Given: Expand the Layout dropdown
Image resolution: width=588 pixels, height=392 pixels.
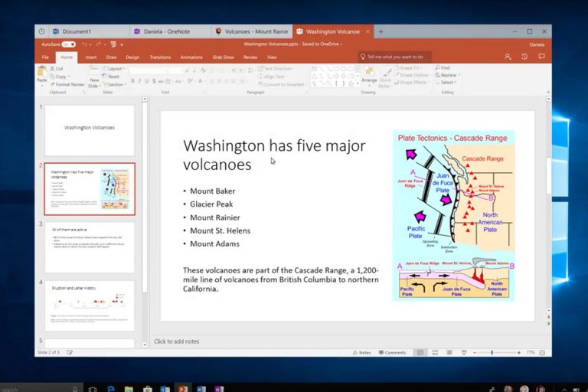Looking at the screenshot, I should (x=116, y=68).
